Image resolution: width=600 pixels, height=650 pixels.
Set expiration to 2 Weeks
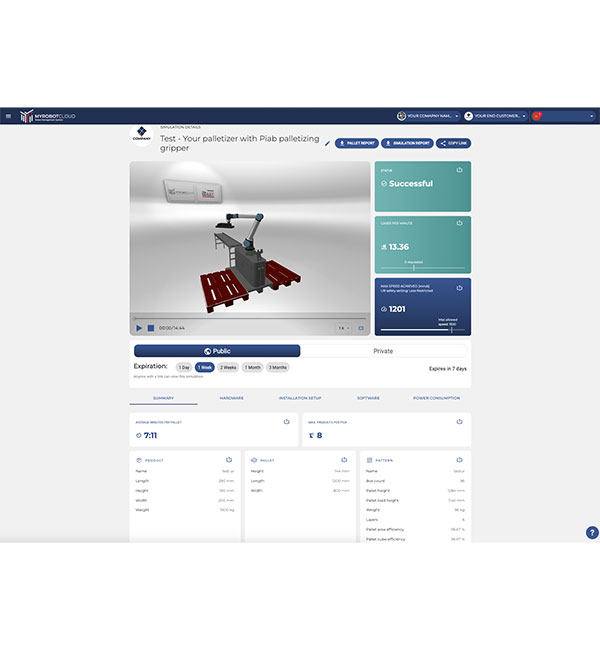coord(228,367)
